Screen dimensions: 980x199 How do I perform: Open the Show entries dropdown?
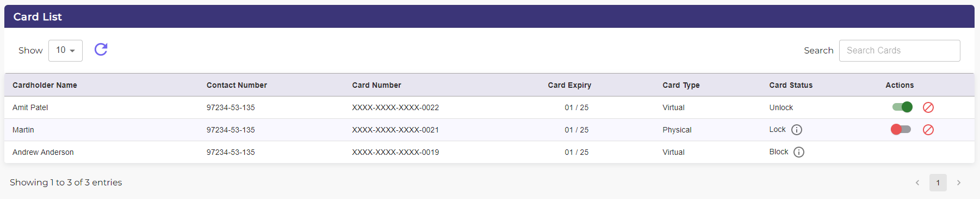[65, 50]
